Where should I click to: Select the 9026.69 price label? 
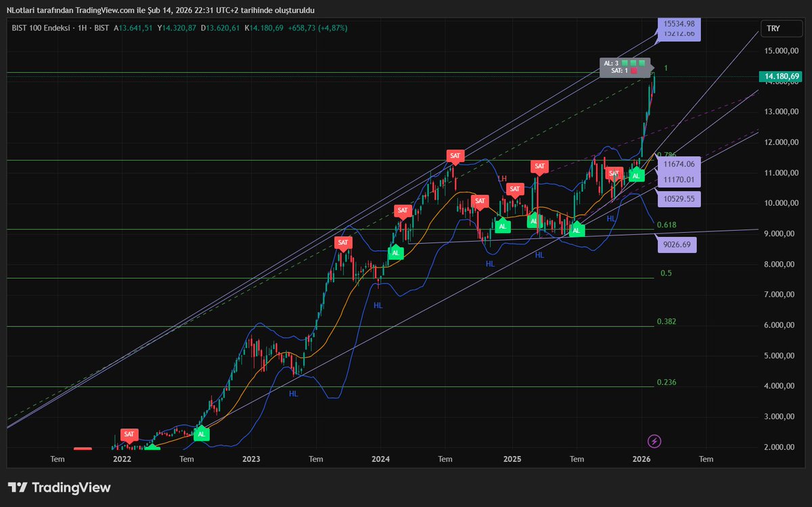[676, 245]
